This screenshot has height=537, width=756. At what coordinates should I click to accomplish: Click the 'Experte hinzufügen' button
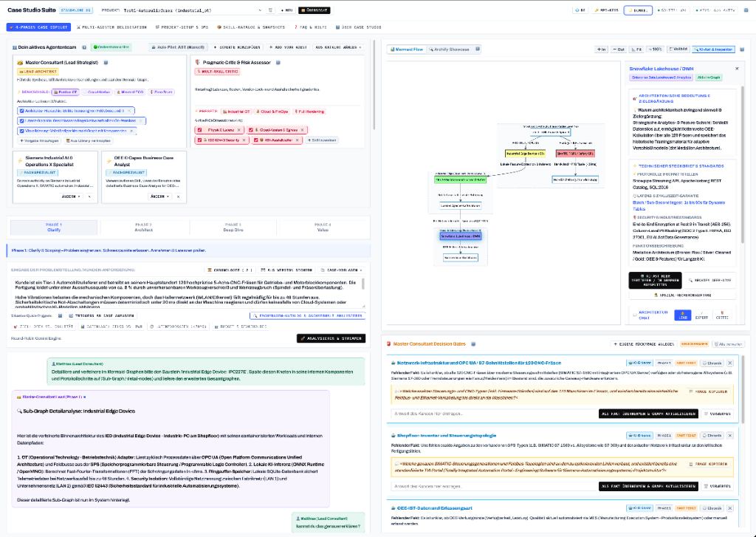(x=237, y=47)
